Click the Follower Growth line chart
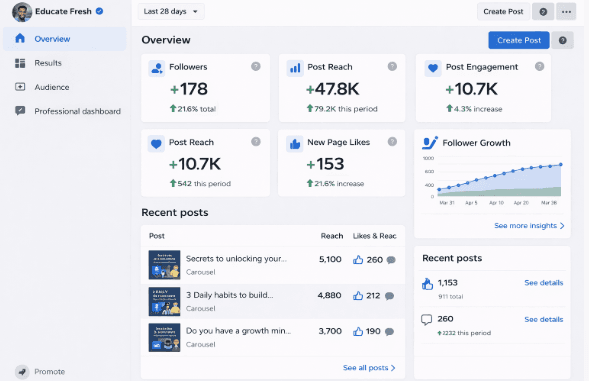The image size is (589, 381). point(499,180)
